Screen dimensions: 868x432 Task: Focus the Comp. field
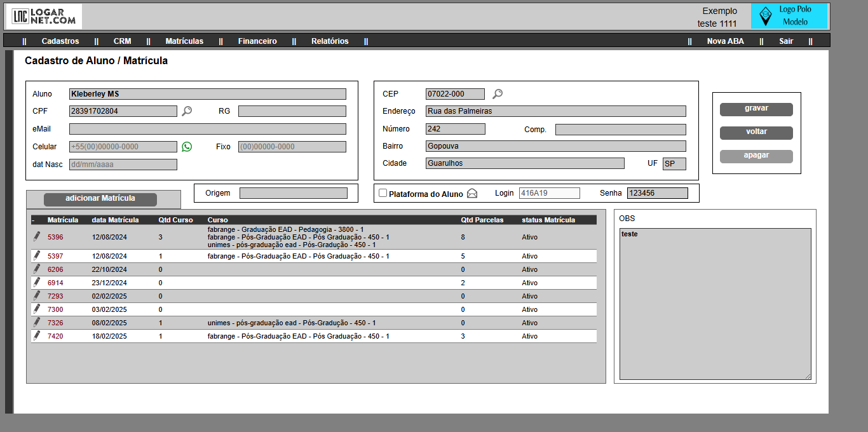tap(621, 130)
